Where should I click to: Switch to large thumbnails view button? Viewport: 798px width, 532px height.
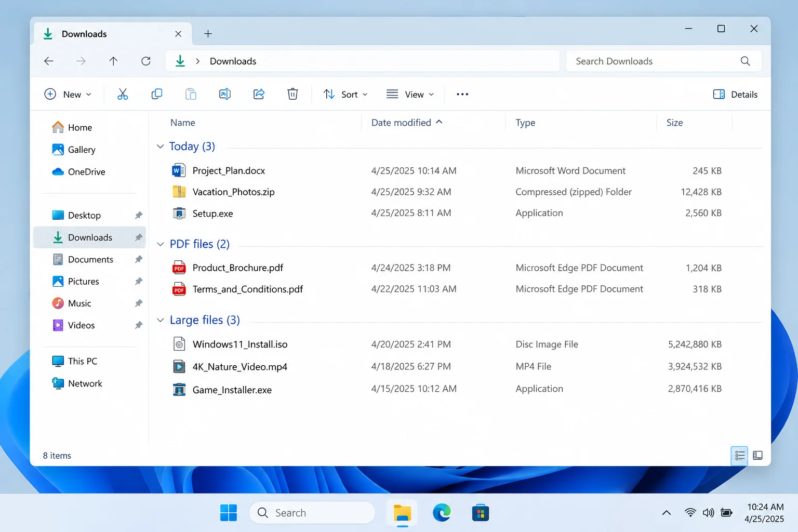758,456
